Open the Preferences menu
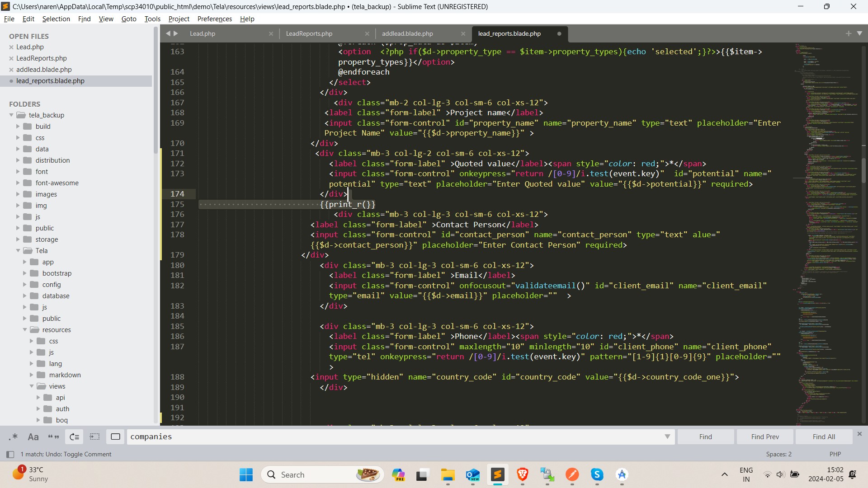 coord(214,19)
